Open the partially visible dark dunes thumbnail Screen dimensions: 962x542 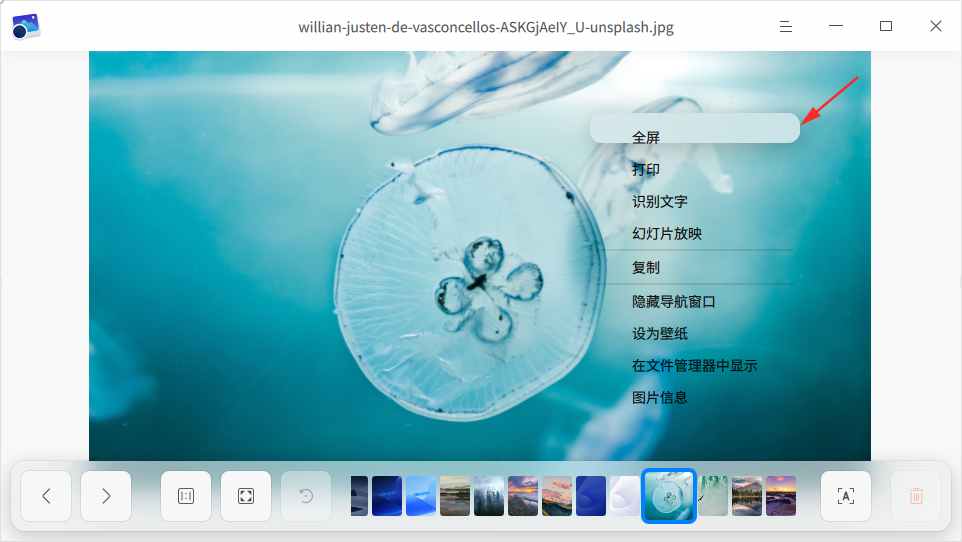[360, 496]
